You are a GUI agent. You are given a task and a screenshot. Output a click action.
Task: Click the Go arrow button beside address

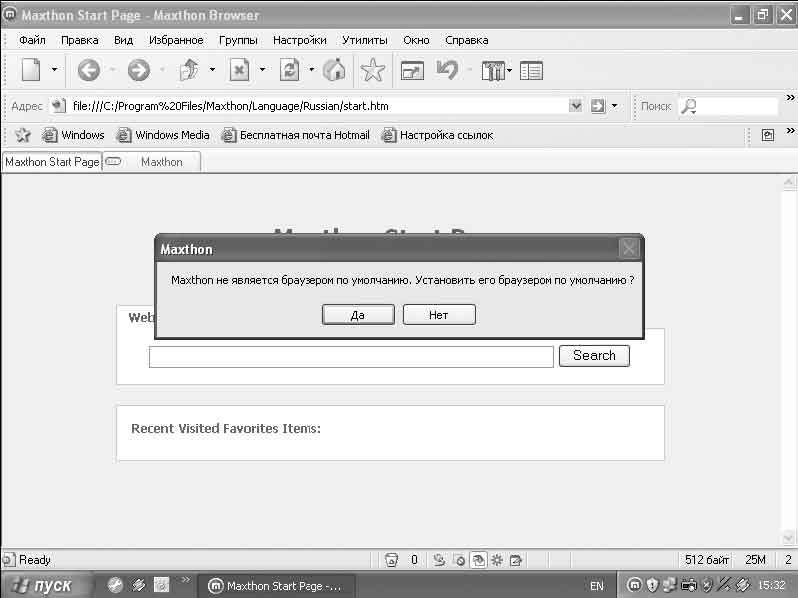coord(597,106)
